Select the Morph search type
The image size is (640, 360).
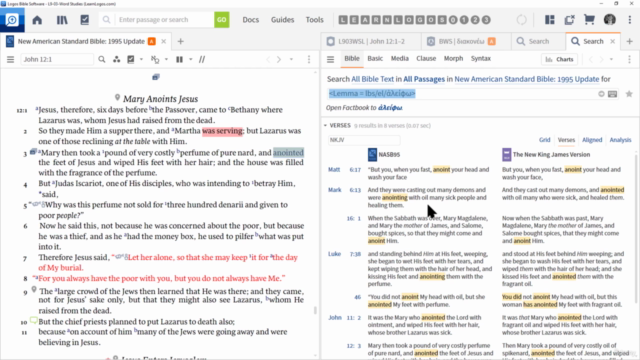coord(453,58)
